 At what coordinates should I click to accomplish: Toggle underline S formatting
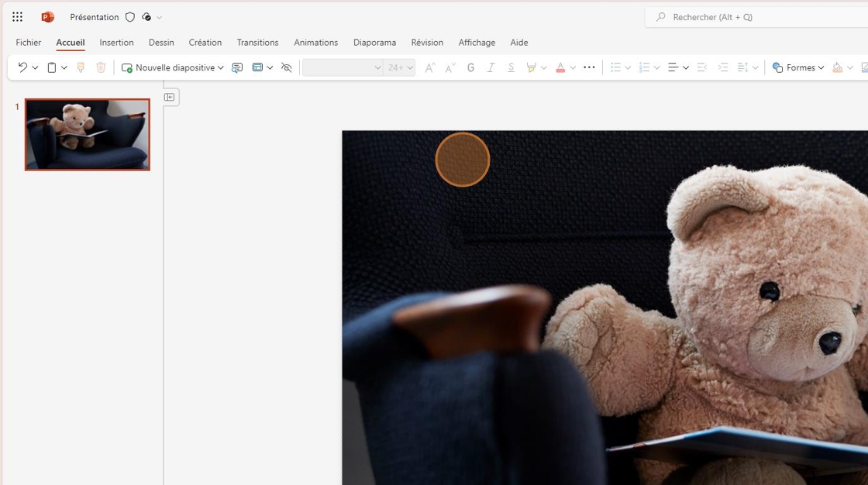[x=511, y=67]
